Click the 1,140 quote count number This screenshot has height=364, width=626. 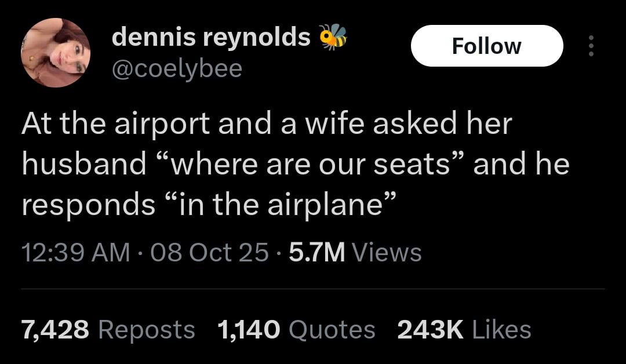point(249,330)
